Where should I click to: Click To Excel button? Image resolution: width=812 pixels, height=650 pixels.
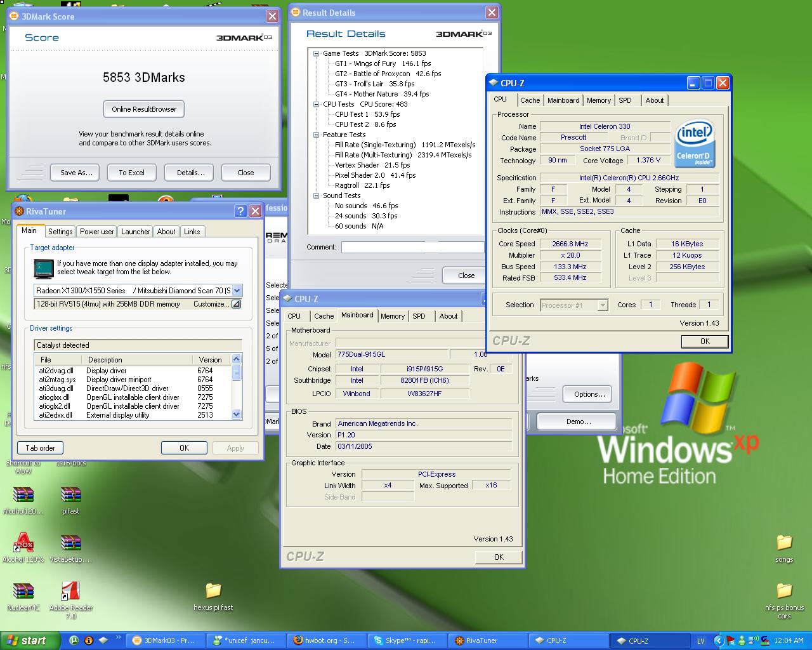click(131, 173)
